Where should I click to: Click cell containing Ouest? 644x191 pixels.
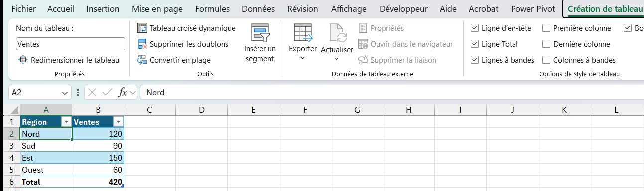46,170
